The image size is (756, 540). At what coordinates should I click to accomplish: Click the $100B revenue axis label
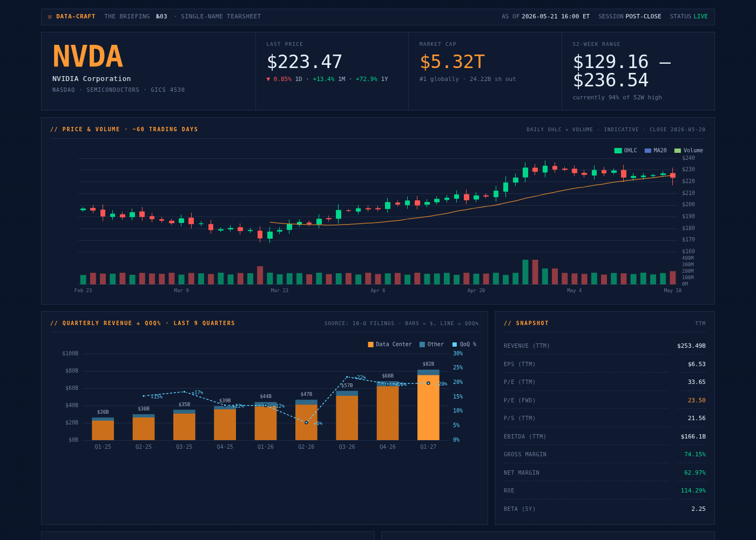(x=70, y=354)
